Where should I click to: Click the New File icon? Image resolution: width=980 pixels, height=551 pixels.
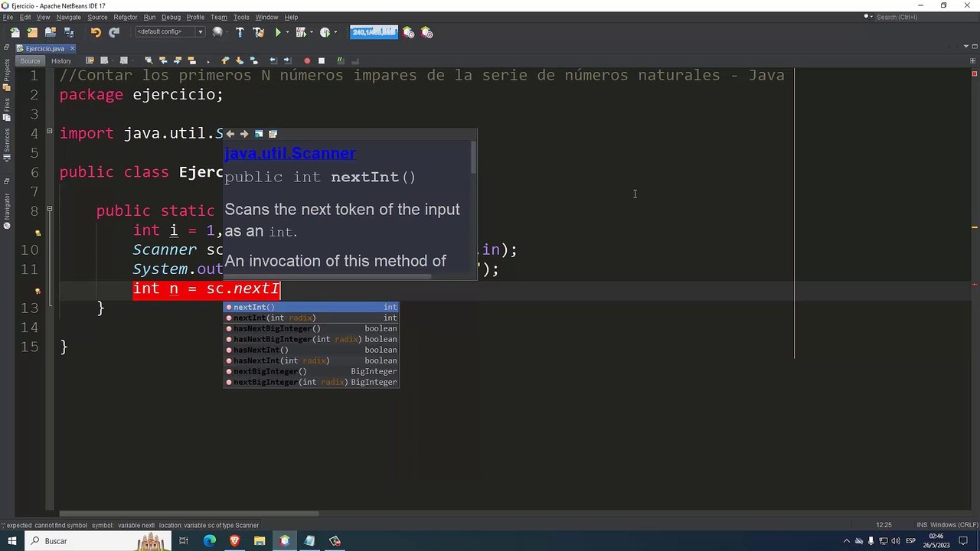(x=15, y=32)
